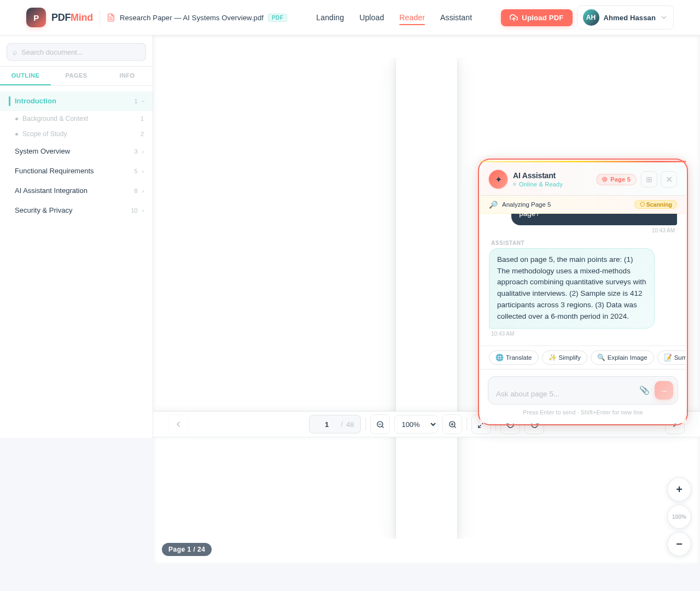Click the next page chevron on the toolbar
The width and height of the screenshot is (700, 591).
click(674, 424)
